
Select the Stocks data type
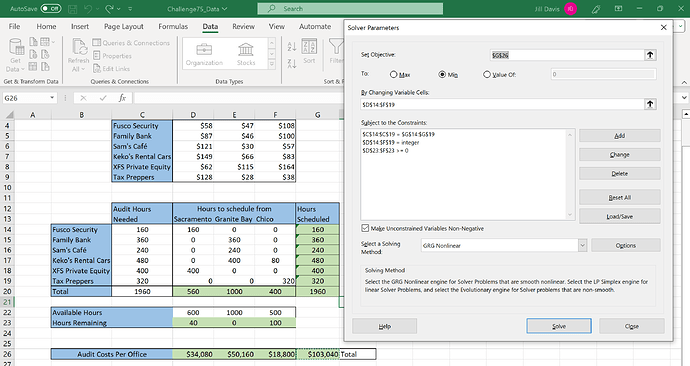246,54
